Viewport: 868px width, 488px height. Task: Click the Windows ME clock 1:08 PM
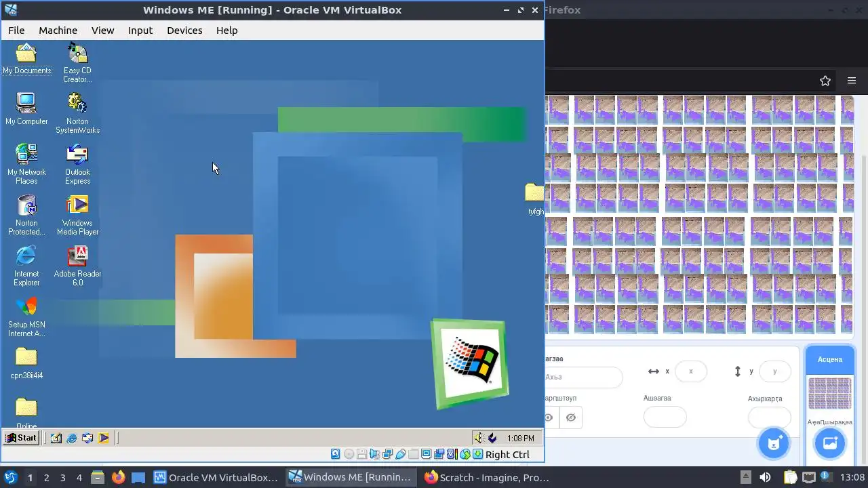(x=520, y=439)
